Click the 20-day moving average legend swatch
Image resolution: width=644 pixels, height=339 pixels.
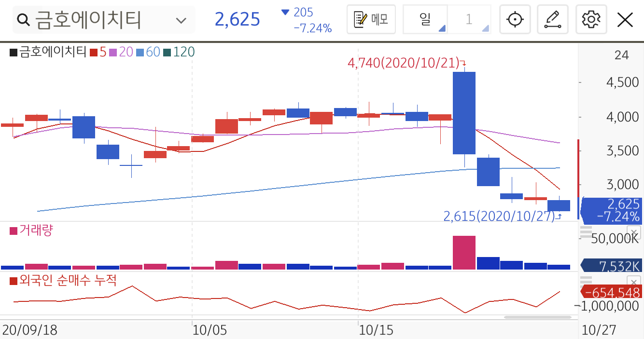point(113,52)
